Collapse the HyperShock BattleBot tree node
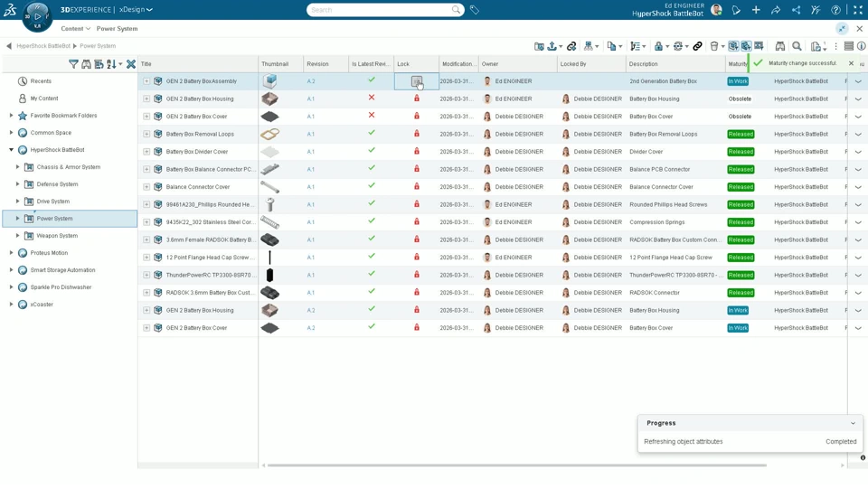The image size is (868, 488). pos(11,150)
